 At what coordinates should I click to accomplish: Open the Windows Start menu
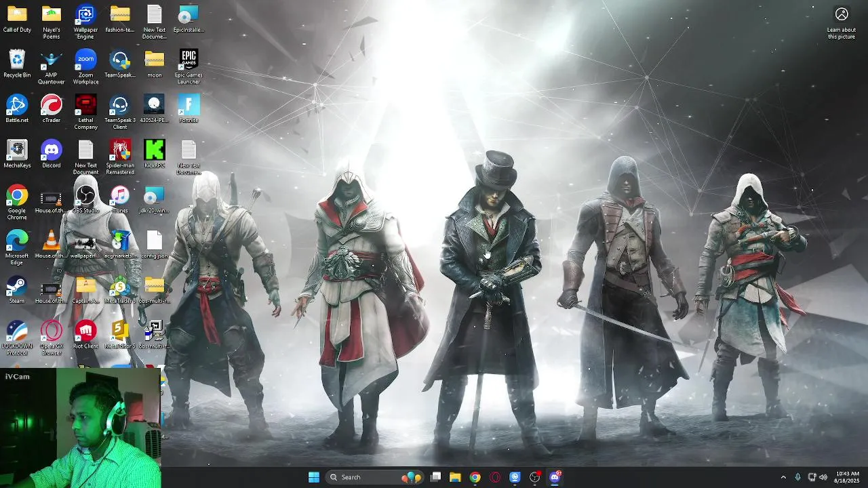click(314, 477)
